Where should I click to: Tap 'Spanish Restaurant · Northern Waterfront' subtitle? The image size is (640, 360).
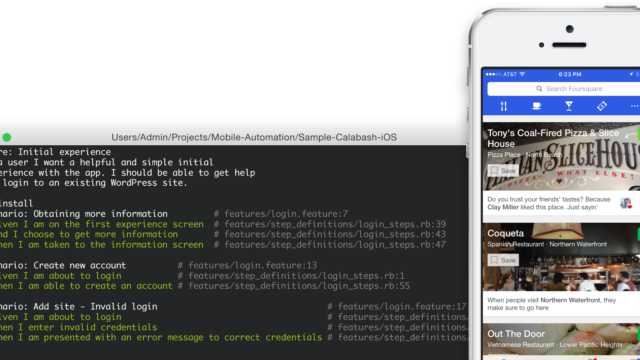547,244
